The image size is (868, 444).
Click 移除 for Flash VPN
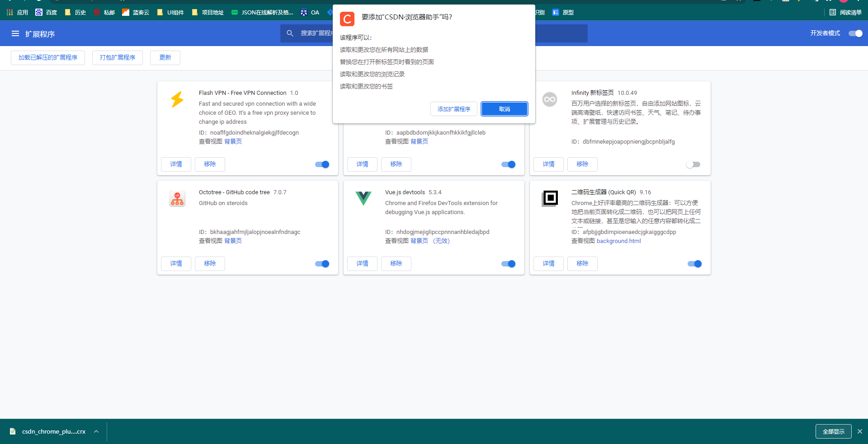pos(210,164)
